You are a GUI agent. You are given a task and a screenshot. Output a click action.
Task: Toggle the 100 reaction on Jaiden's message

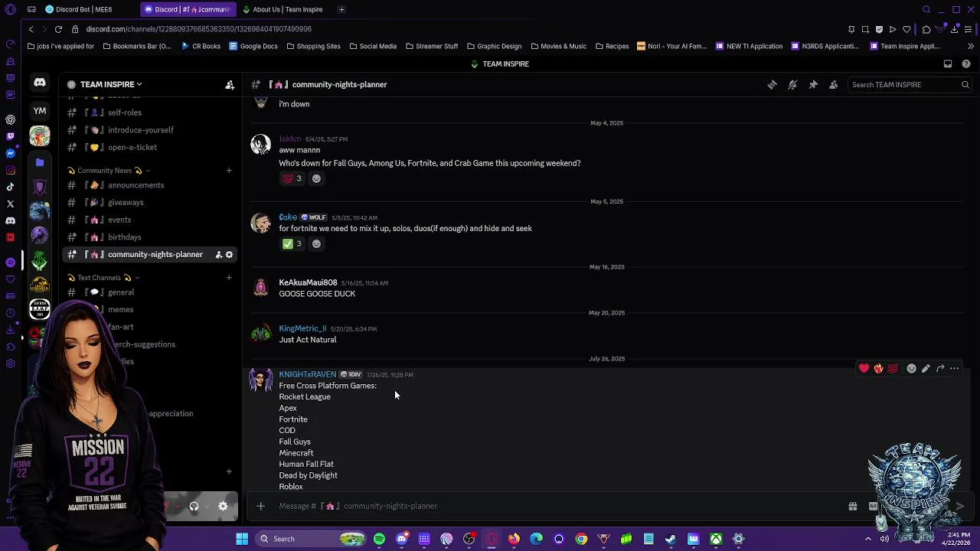tap(292, 178)
